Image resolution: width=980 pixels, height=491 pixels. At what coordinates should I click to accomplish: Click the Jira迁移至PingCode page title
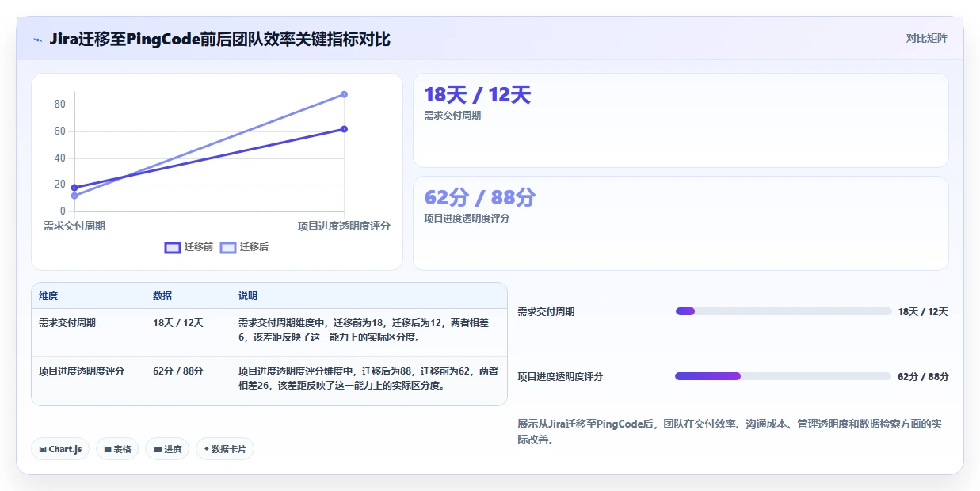click(x=219, y=39)
